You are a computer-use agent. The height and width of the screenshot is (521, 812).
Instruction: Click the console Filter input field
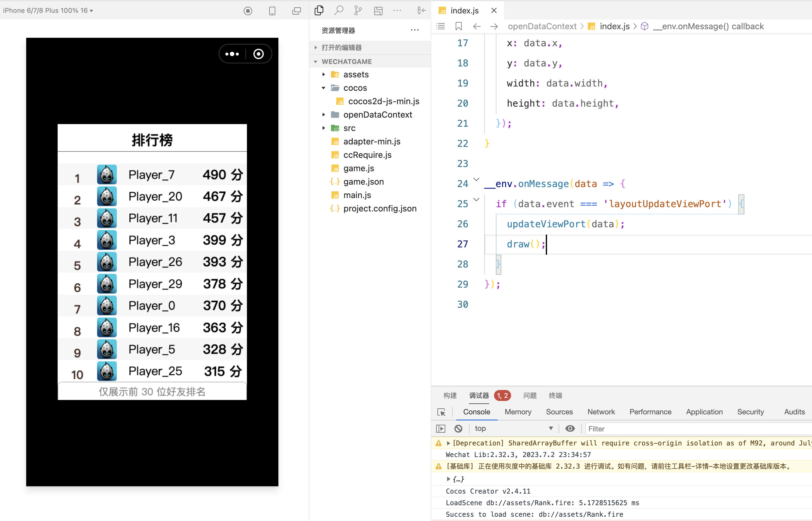(698, 429)
